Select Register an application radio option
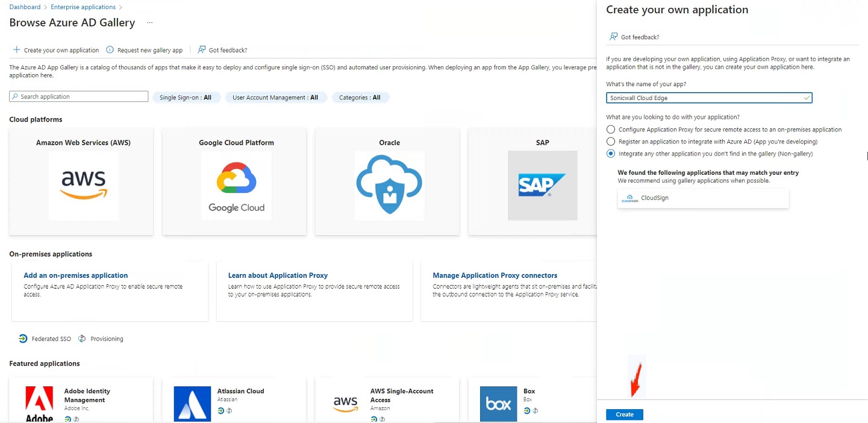 point(611,142)
